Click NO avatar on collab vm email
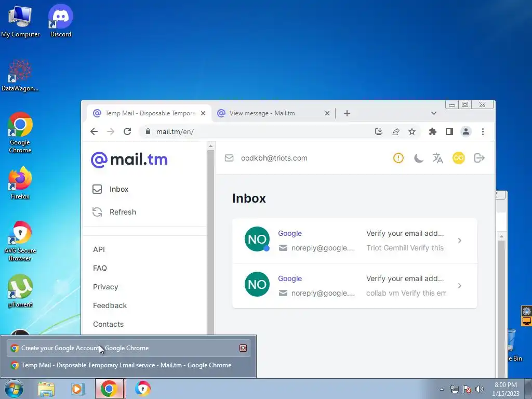Image resolution: width=532 pixels, height=399 pixels. pos(257,284)
